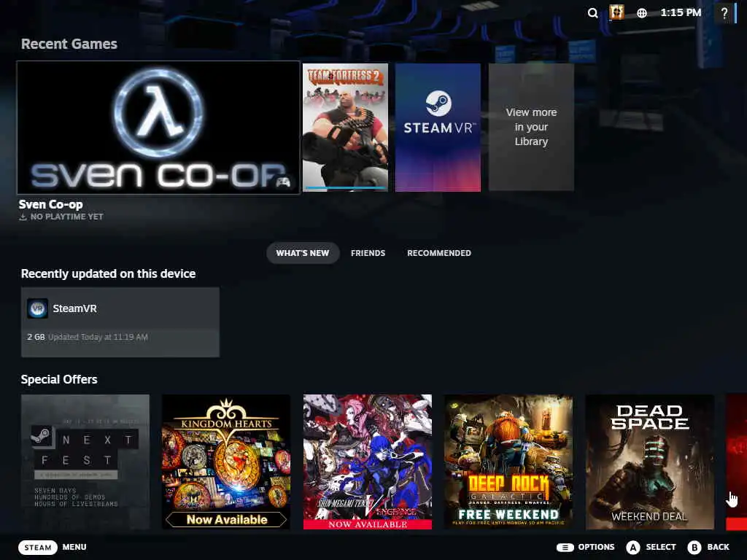The image size is (747, 560).
Task: Click the globe network icon
Action: (642, 13)
